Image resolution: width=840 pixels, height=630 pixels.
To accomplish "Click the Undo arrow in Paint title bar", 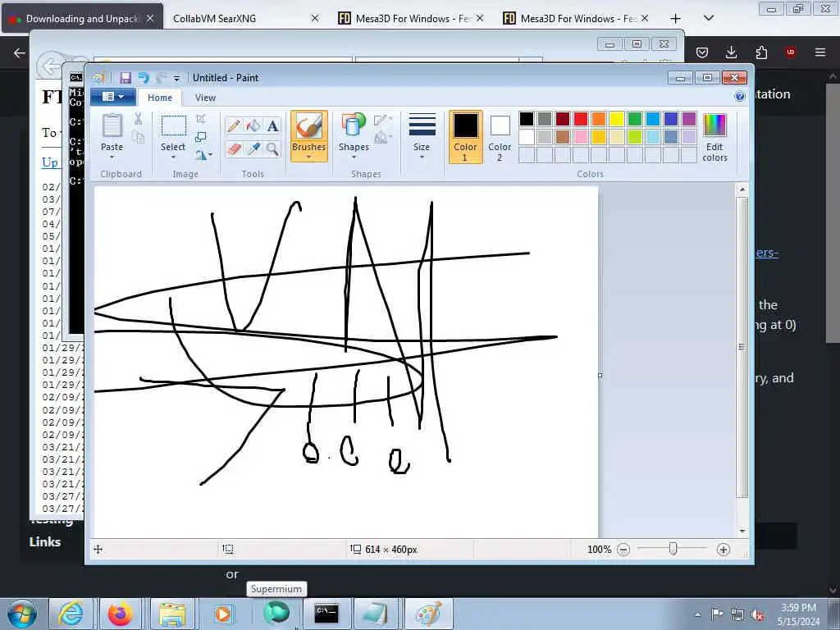I will point(144,78).
